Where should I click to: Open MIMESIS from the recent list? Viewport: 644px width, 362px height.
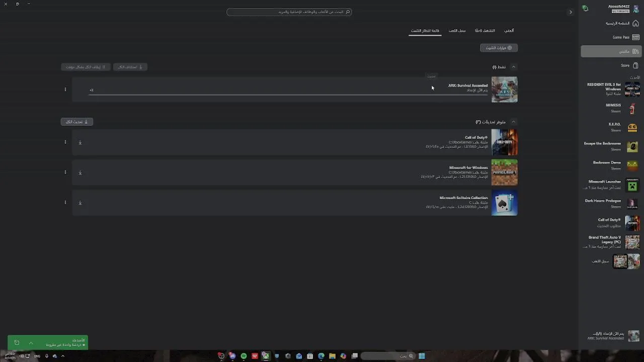pos(611,108)
